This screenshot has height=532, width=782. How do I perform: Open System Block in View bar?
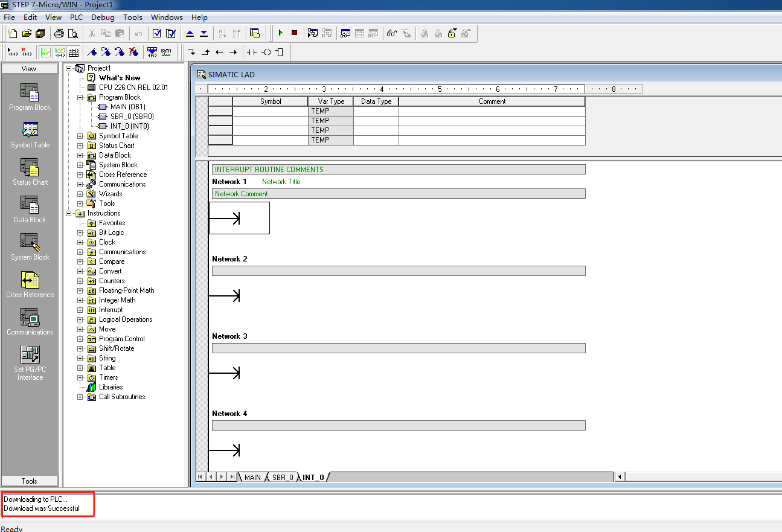click(30, 247)
